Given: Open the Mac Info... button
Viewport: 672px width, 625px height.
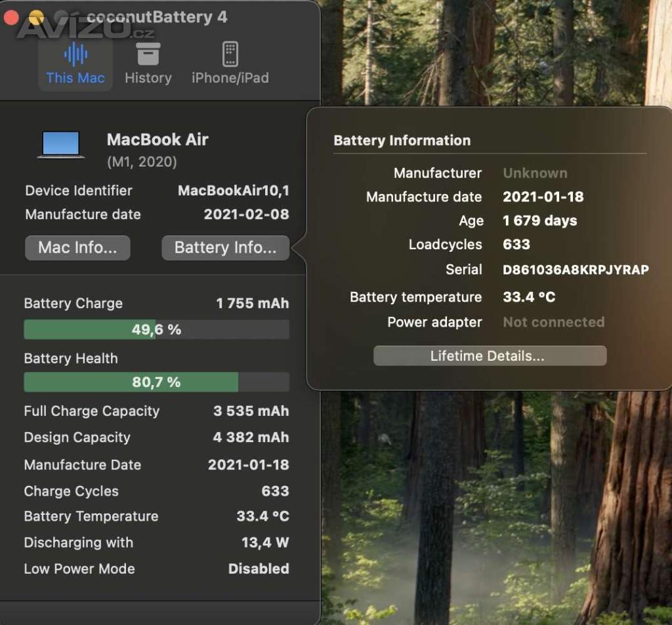Looking at the screenshot, I should click(x=77, y=248).
